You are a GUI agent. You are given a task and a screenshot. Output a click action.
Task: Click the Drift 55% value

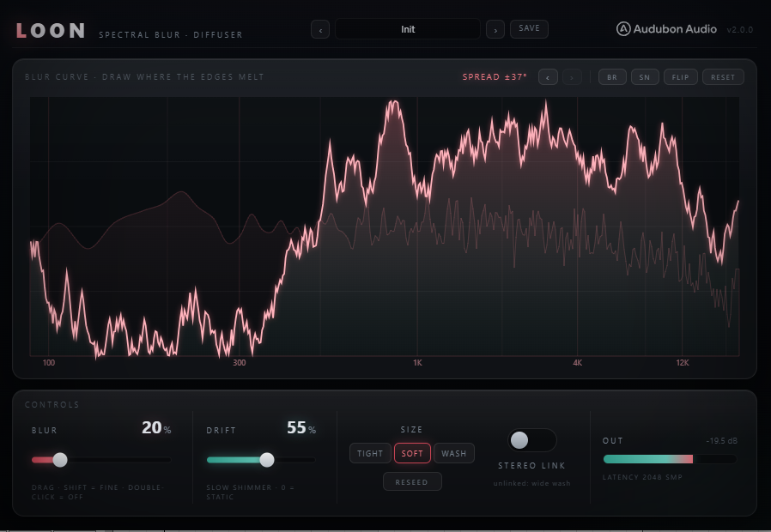click(301, 428)
